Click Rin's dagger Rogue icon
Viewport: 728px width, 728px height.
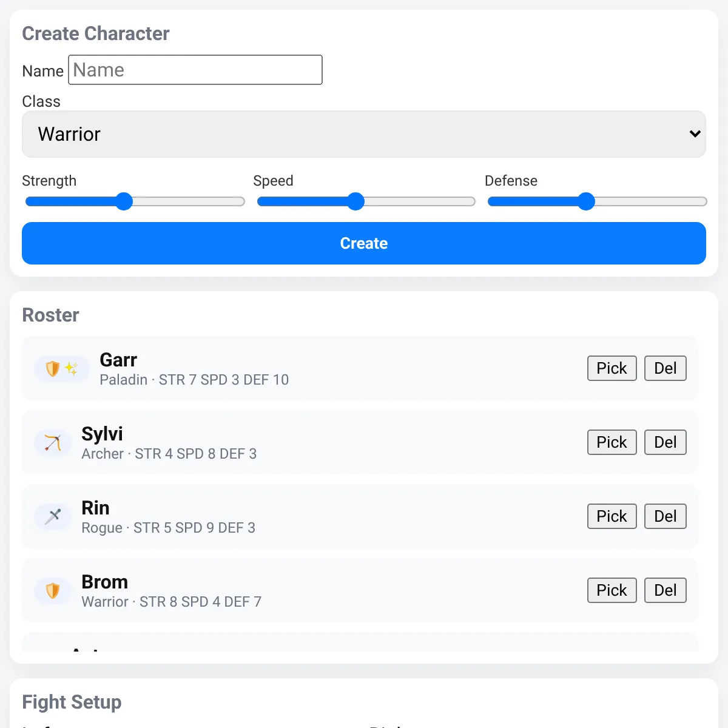click(53, 516)
